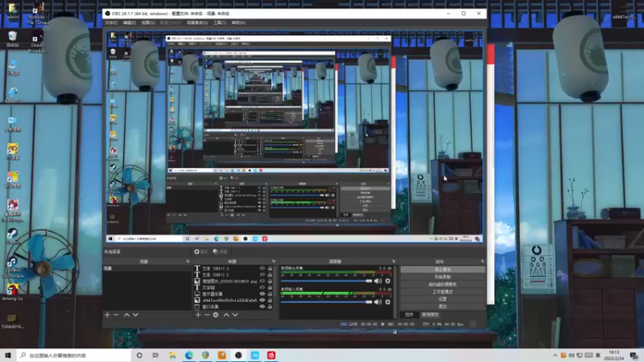This screenshot has height=362, width=644.
Task: Hide the e8447 image source
Action: [x=262, y=300]
